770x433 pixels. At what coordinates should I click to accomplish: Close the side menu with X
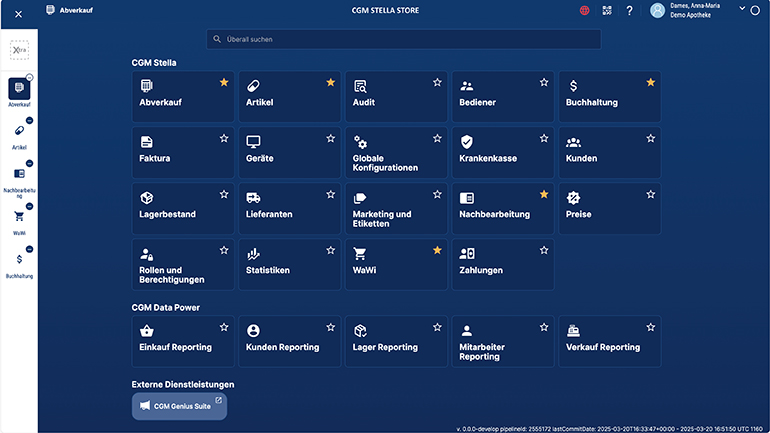point(18,14)
